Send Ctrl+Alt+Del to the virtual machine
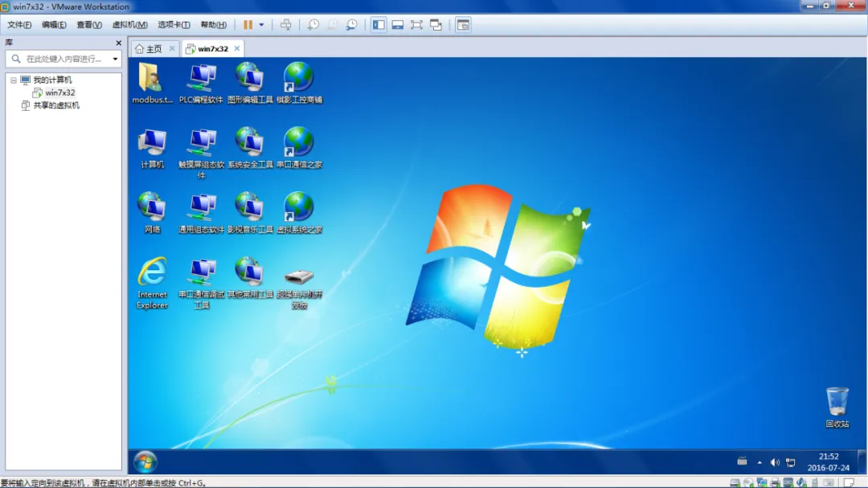This screenshot has width=868, height=488. click(285, 25)
